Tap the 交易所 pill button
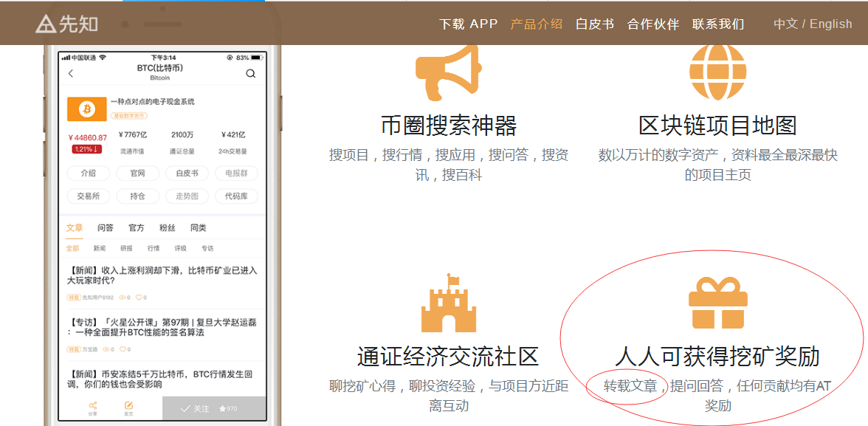This screenshot has width=868, height=426. [88, 196]
